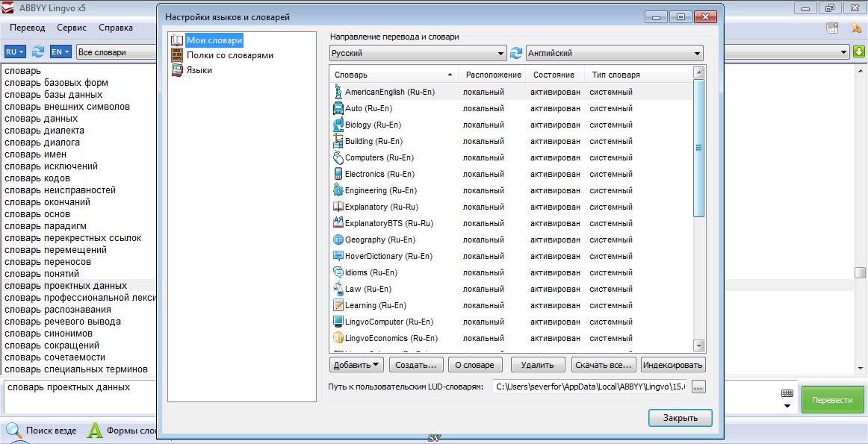Sort the list by the Словарь column header
The image size is (868, 444).
pos(394,75)
